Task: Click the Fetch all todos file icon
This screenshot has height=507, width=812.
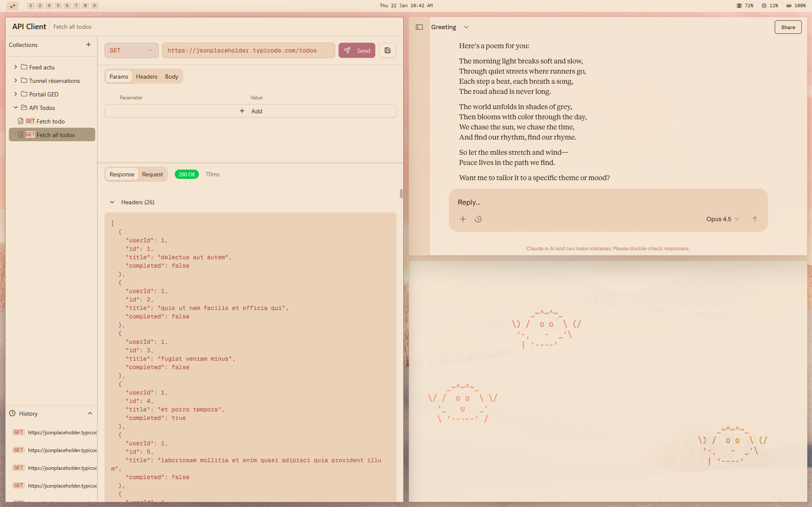Action: pos(21,134)
